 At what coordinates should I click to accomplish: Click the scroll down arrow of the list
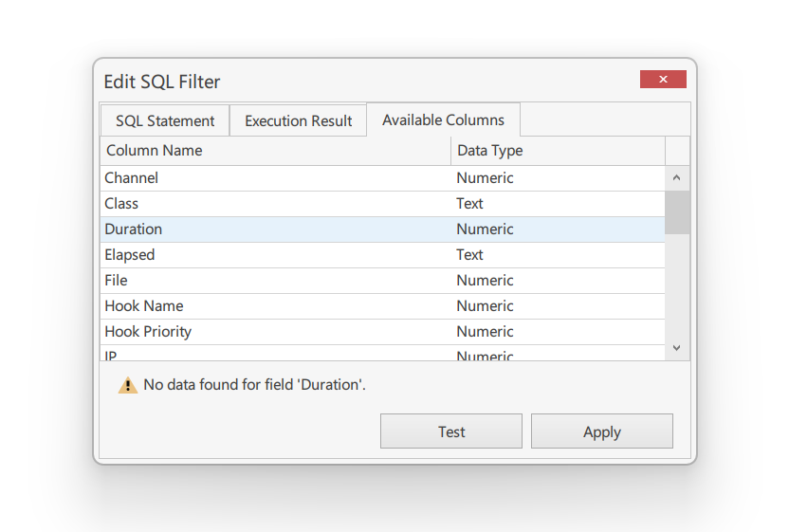677,348
